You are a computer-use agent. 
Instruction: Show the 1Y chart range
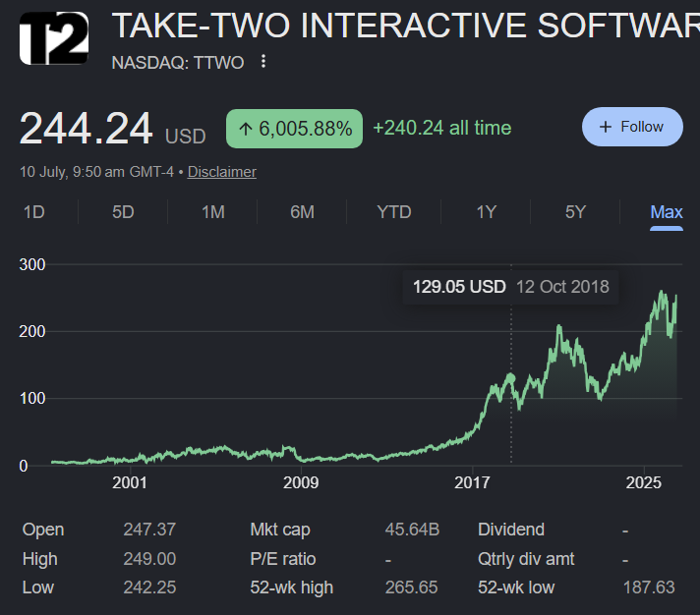(x=486, y=212)
